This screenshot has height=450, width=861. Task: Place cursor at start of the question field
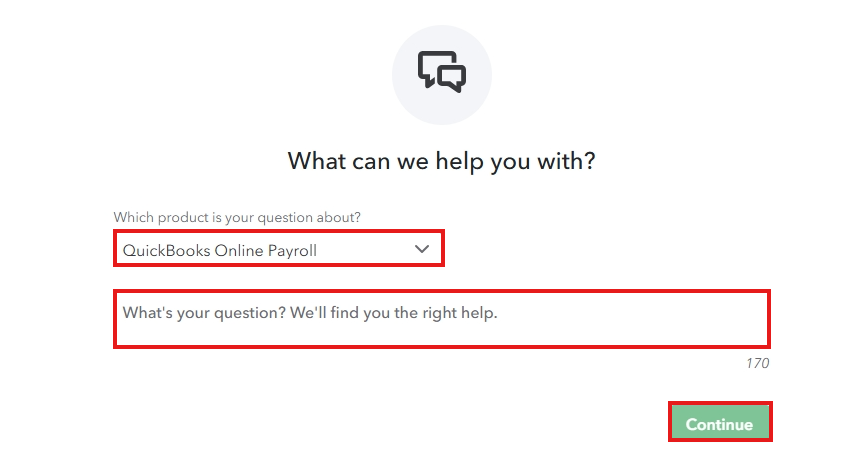[x=125, y=312]
